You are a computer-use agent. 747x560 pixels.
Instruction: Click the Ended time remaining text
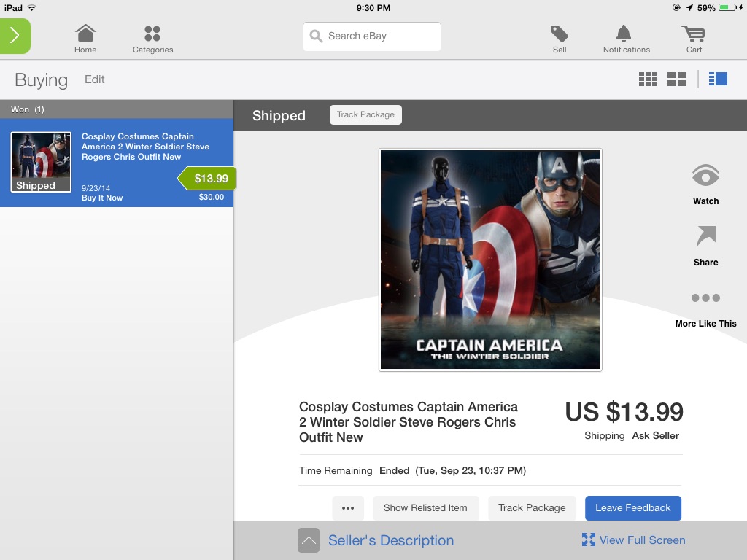(452, 470)
